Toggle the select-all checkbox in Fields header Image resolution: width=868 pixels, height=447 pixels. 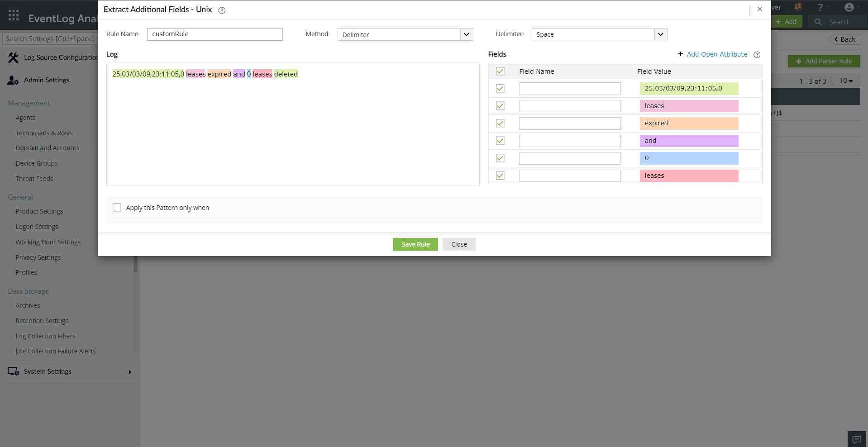[x=500, y=71]
